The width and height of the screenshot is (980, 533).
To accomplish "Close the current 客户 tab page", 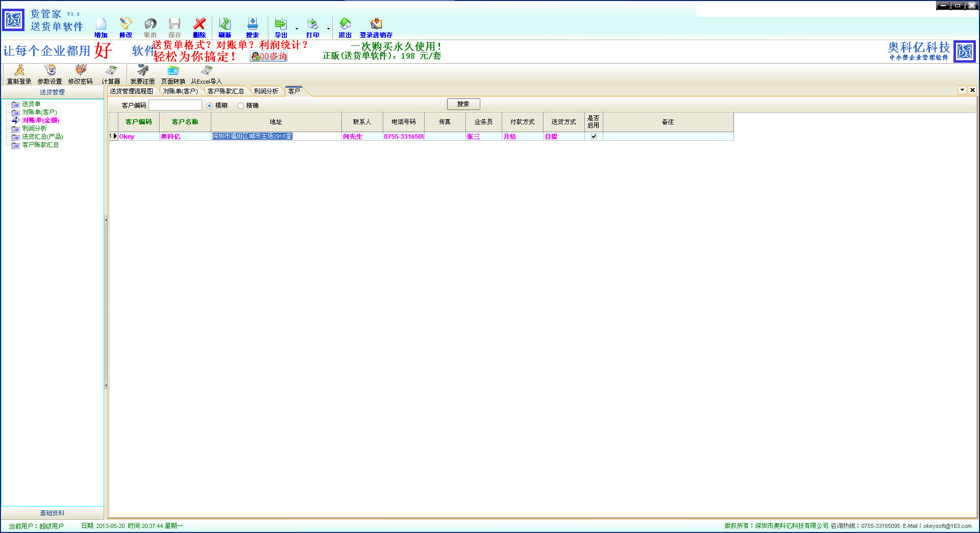I will tap(972, 90).
